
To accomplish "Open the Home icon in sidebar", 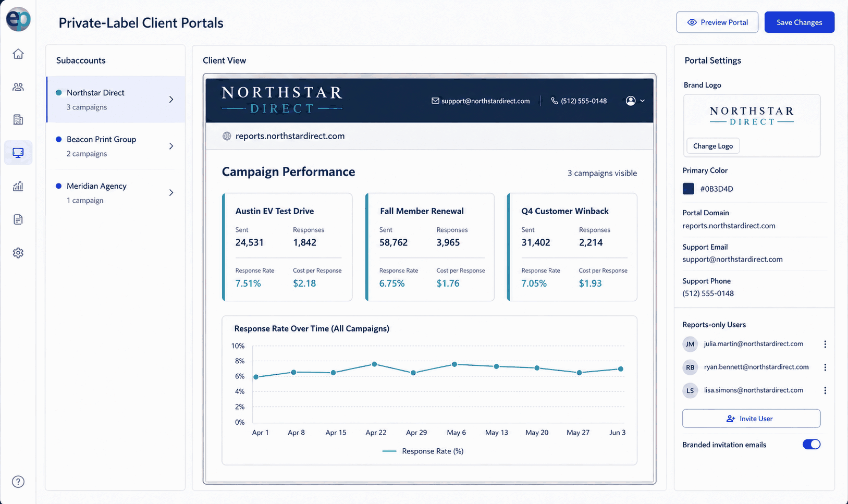I will [18, 54].
